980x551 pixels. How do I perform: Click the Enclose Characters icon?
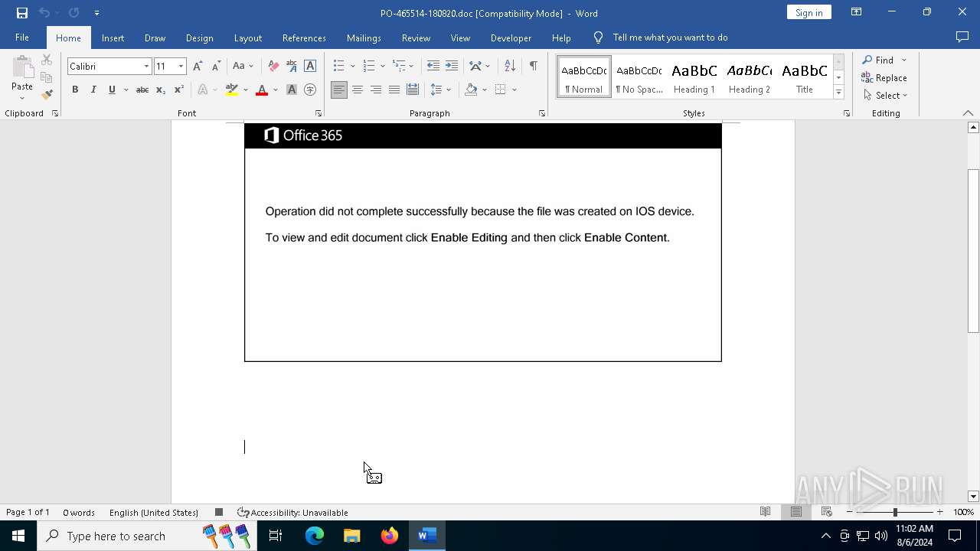coord(310,90)
